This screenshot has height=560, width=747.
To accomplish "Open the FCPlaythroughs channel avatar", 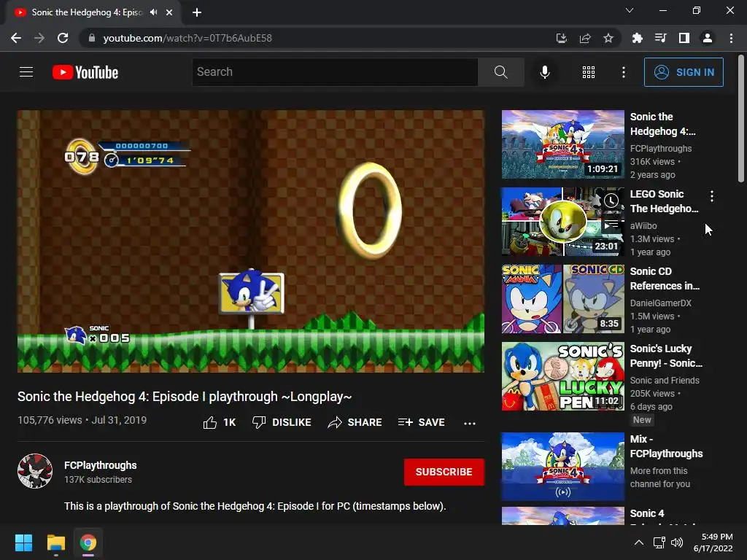I will [35, 471].
